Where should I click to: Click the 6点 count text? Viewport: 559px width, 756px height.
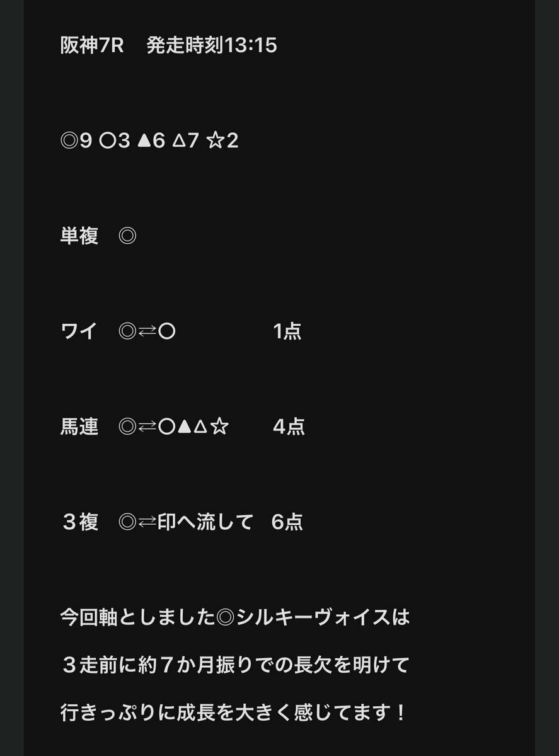(x=287, y=522)
